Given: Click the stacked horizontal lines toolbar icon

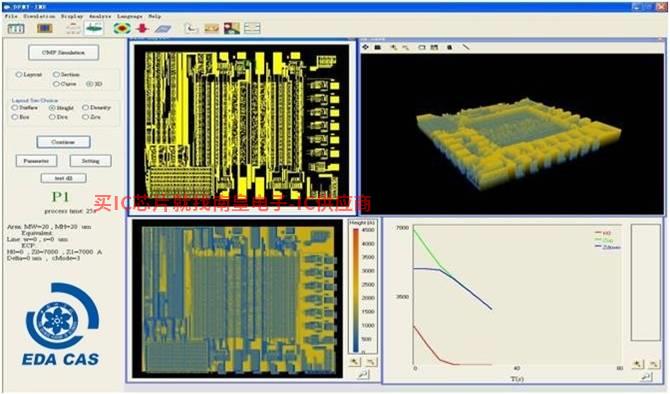Looking at the screenshot, I should click(x=252, y=28).
